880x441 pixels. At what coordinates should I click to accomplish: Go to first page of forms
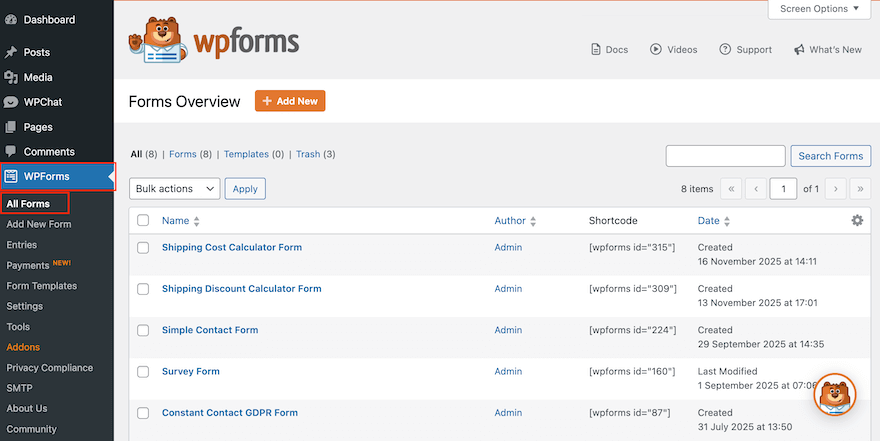click(731, 189)
